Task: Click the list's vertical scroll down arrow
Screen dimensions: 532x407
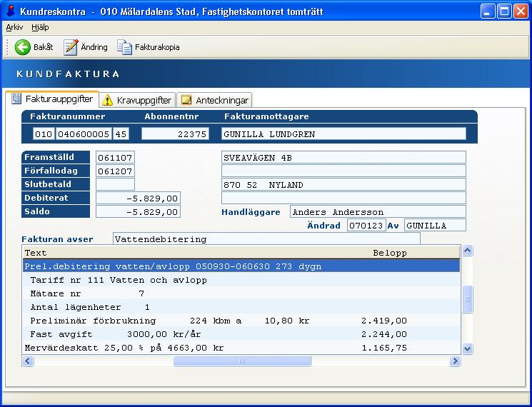Action: tap(468, 348)
